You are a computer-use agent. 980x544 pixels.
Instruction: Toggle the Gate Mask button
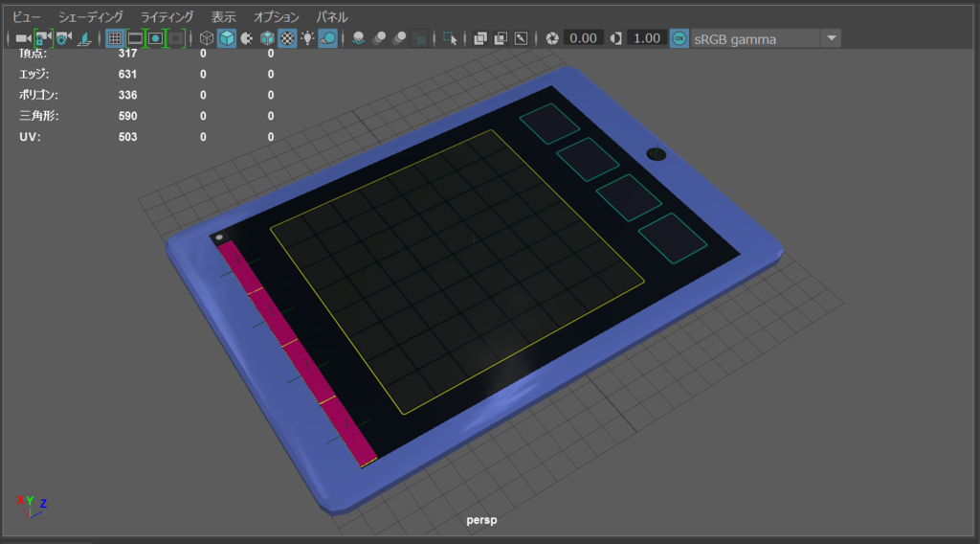(176, 38)
